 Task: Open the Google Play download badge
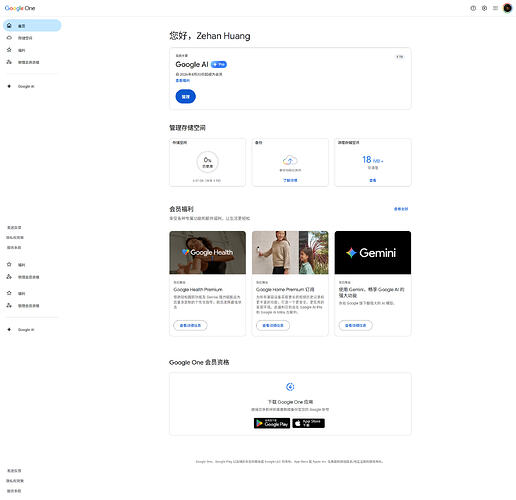click(x=272, y=423)
